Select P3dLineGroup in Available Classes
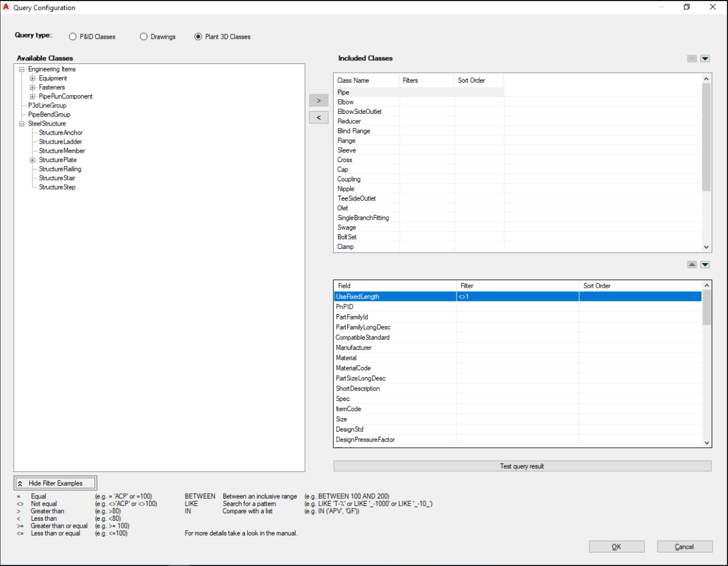 (47, 106)
